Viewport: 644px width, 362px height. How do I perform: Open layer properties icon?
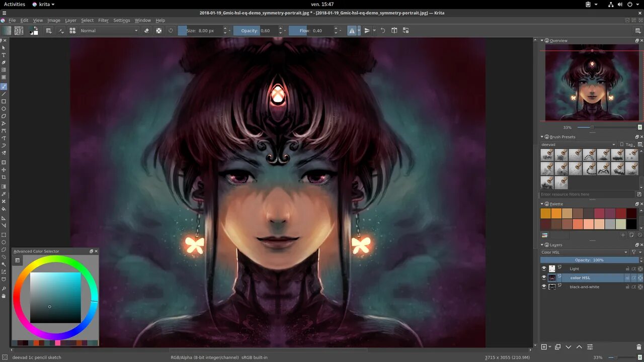(x=590, y=347)
